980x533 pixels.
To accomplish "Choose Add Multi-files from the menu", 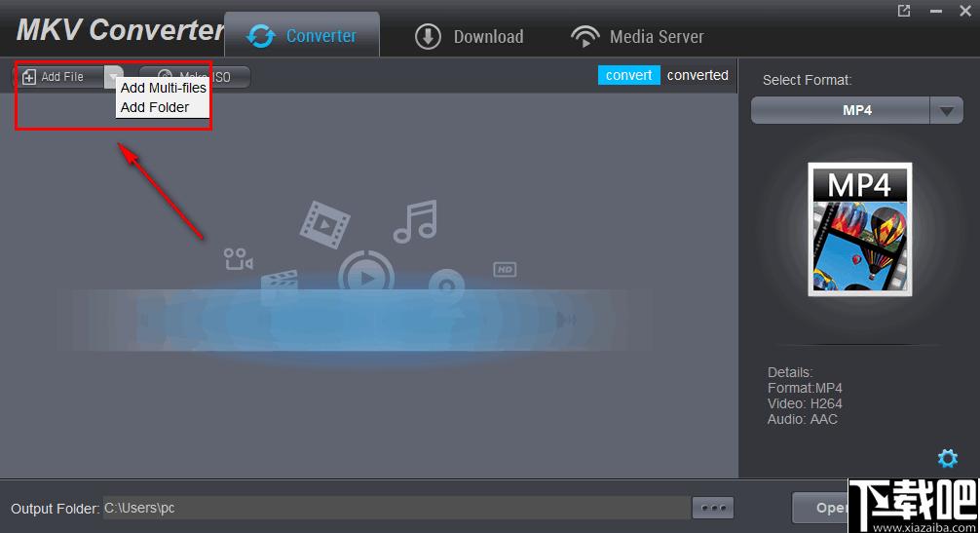I will 163,88.
